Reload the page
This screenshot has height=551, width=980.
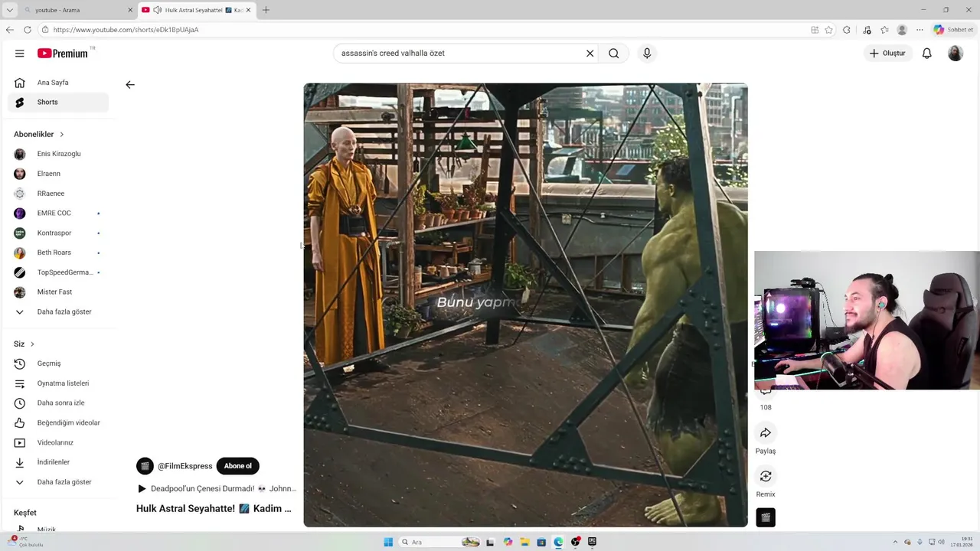click(28, 30)
